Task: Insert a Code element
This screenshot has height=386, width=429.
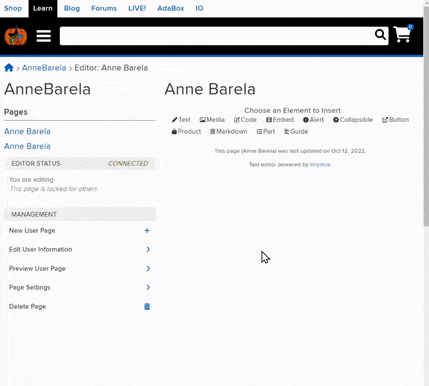Action: pyautogui.click(x=245, y=120)
